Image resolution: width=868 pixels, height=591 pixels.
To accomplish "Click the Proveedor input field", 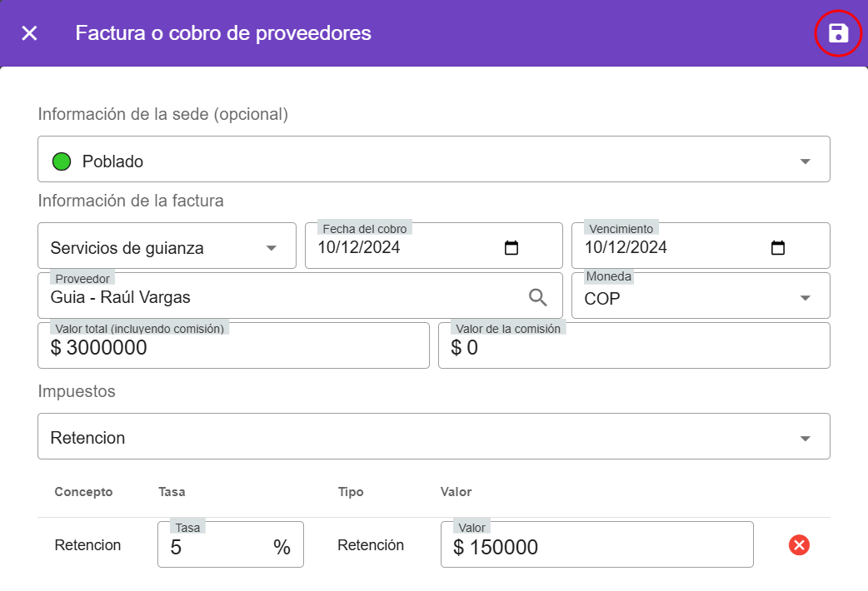I will [275, 297].
